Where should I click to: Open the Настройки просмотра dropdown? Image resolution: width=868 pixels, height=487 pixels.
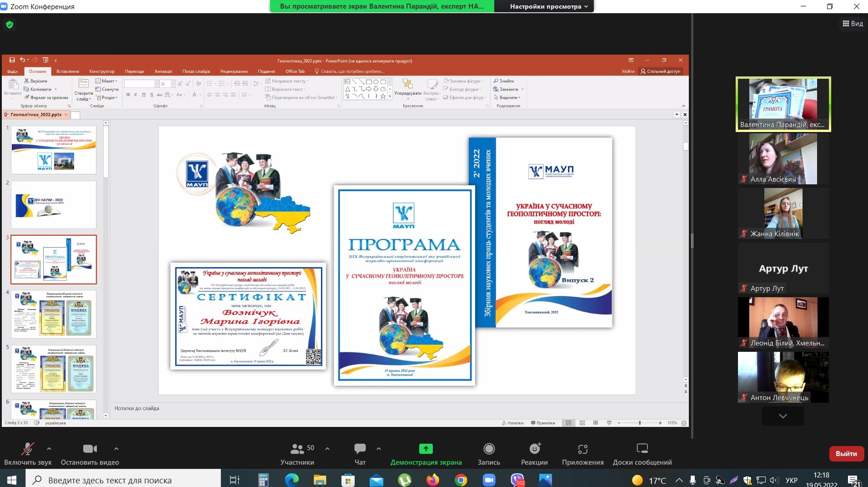click(548, 6)
